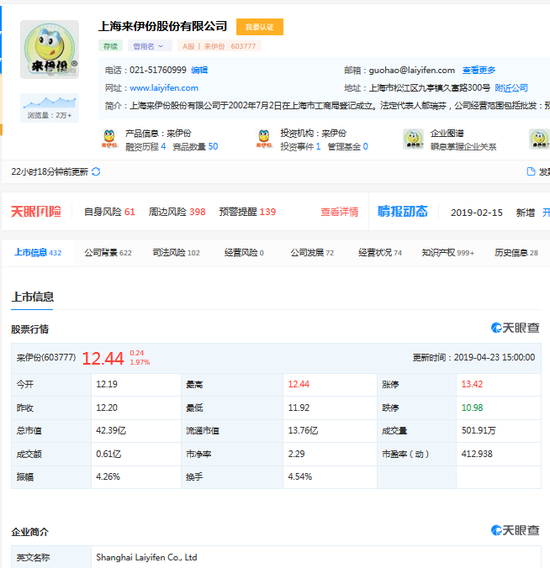Click Shanghai Laiyifen Co., Ltd English name
The height and width of the screenshot is (568, 550).
[x=146, y=557]
